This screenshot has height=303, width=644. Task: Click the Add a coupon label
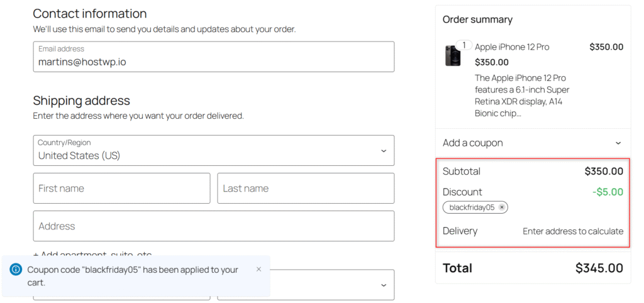(x=473, y=143)
